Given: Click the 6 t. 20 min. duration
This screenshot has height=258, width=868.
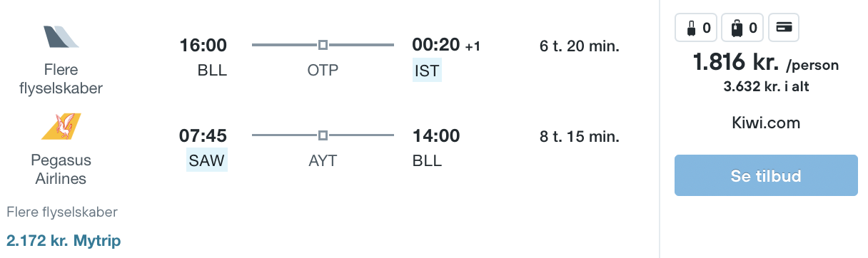Looking at the screenshot, I should [x=580, y=47].
